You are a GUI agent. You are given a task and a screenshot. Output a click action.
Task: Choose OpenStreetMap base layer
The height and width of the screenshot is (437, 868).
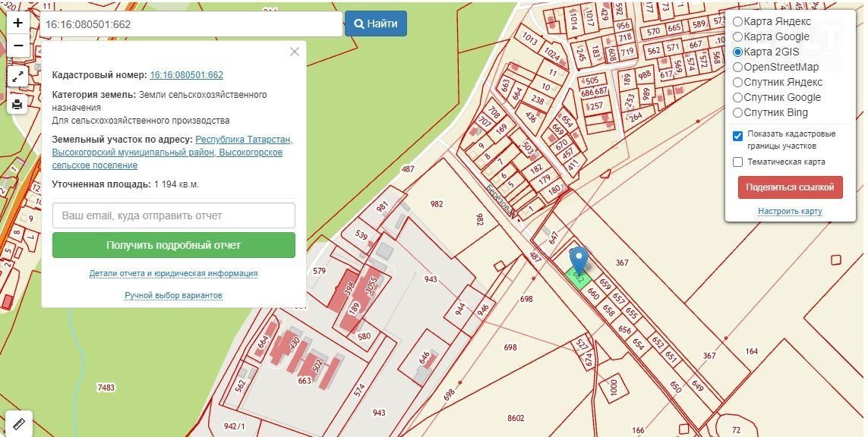pyautogui.click(x=737, y=67)
